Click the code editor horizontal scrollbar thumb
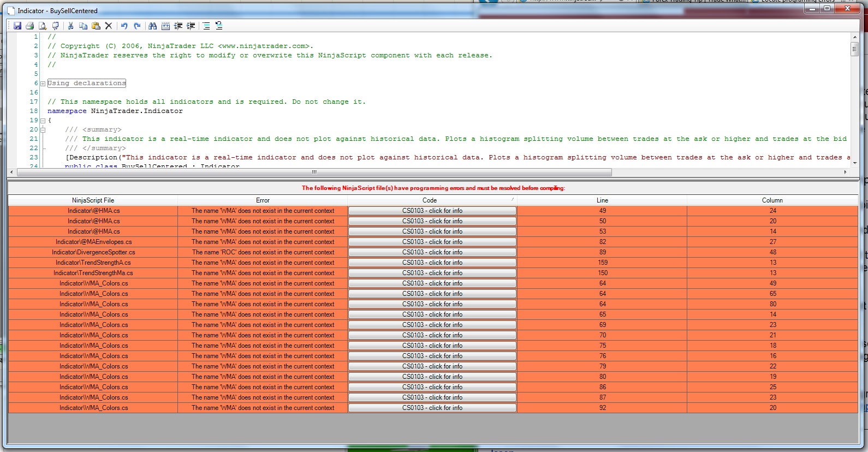This screenshot has height=452, width=868. tap(314, 172)
